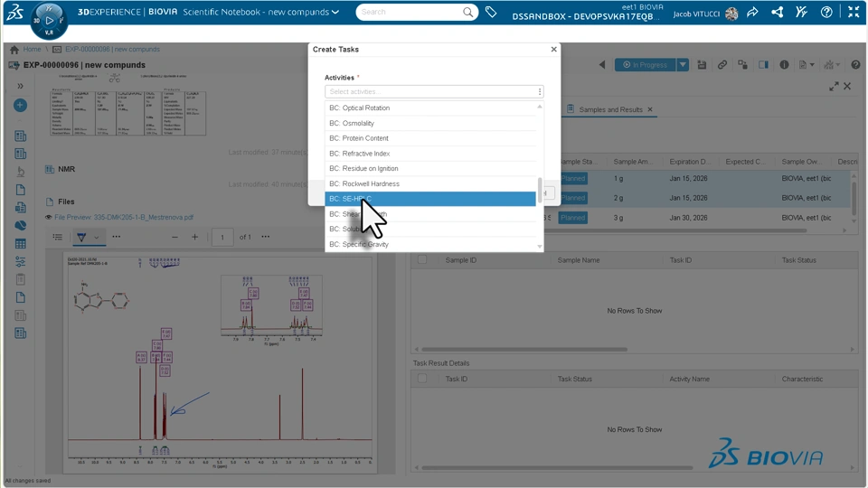Click the Sample Am... column header
The width and height of the screenshot is (868, 488).
[x=633, y=162]
